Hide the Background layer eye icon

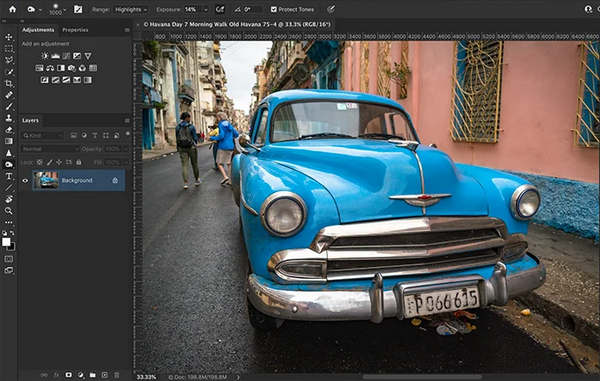pos(25,181)
